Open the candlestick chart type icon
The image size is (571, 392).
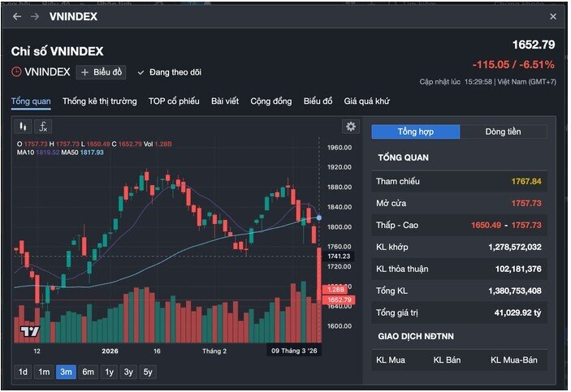23,127
